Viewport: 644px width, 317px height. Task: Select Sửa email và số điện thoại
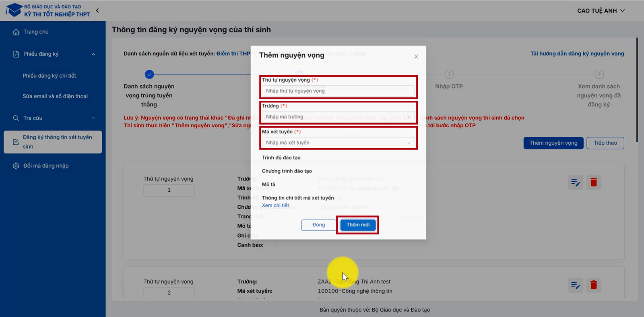(x=55, y=96)
